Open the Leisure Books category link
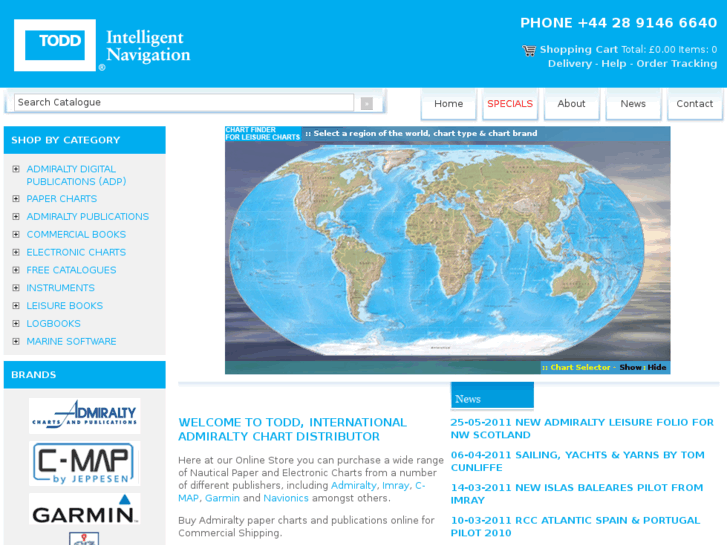 click(x=64, y=306)
